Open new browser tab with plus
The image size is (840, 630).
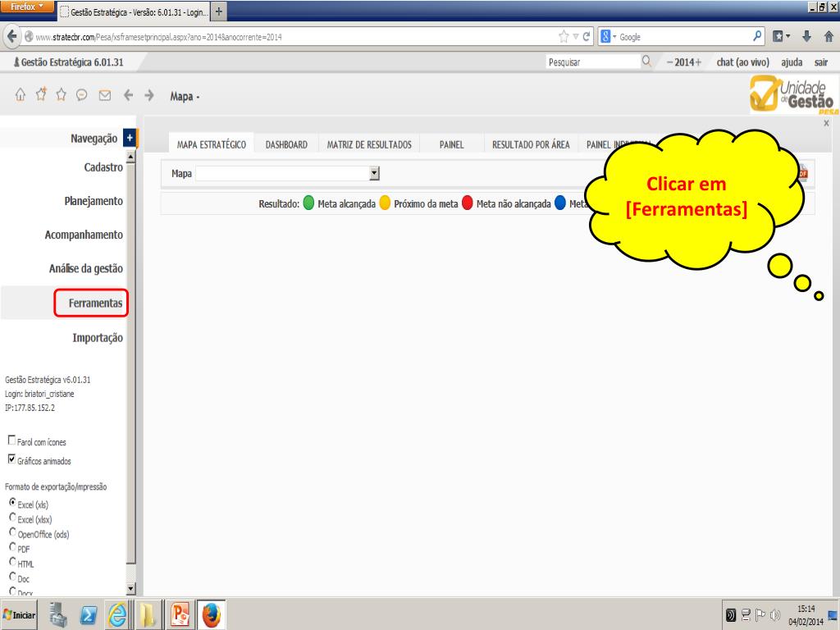pyautogui.click(x=218, y=11)
